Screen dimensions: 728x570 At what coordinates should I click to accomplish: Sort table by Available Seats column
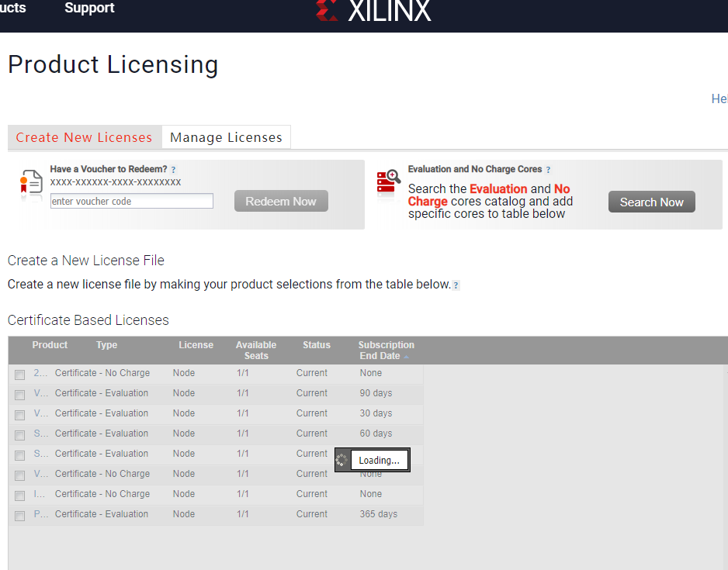pos(256,351)
